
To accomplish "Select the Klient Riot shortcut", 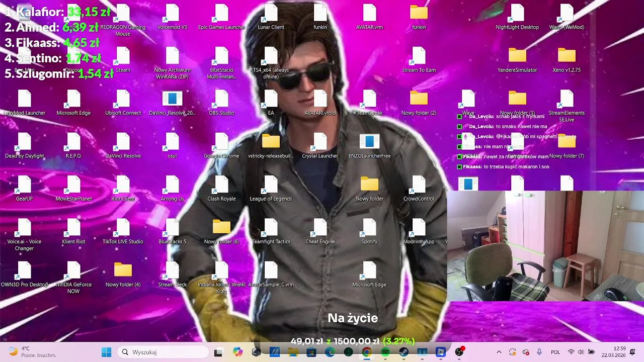I will (x=73, y=231).
